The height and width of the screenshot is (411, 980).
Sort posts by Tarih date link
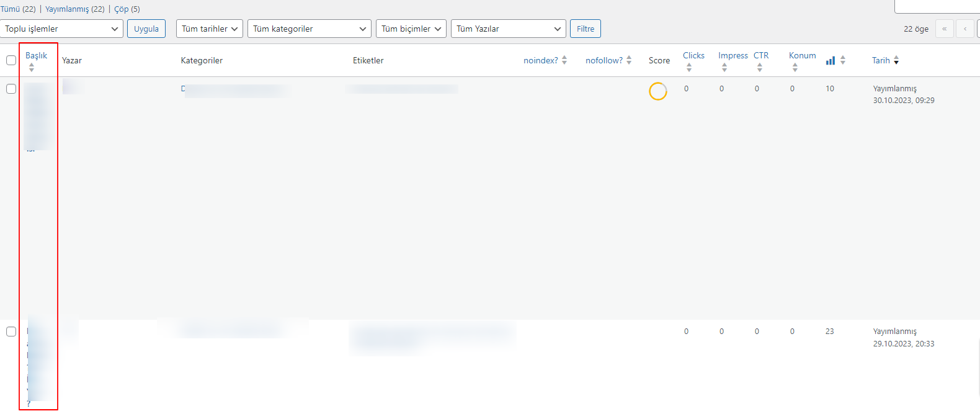click(881, 60)
